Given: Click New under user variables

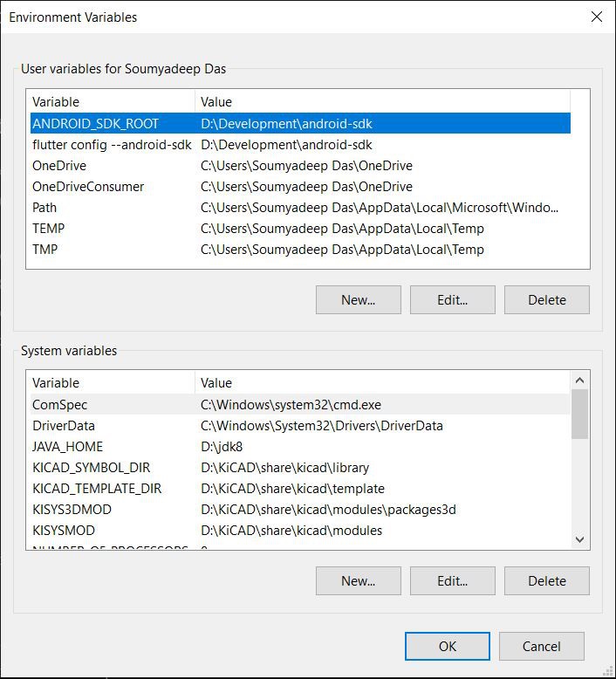Looking at the screenshot, I should 358,299.
